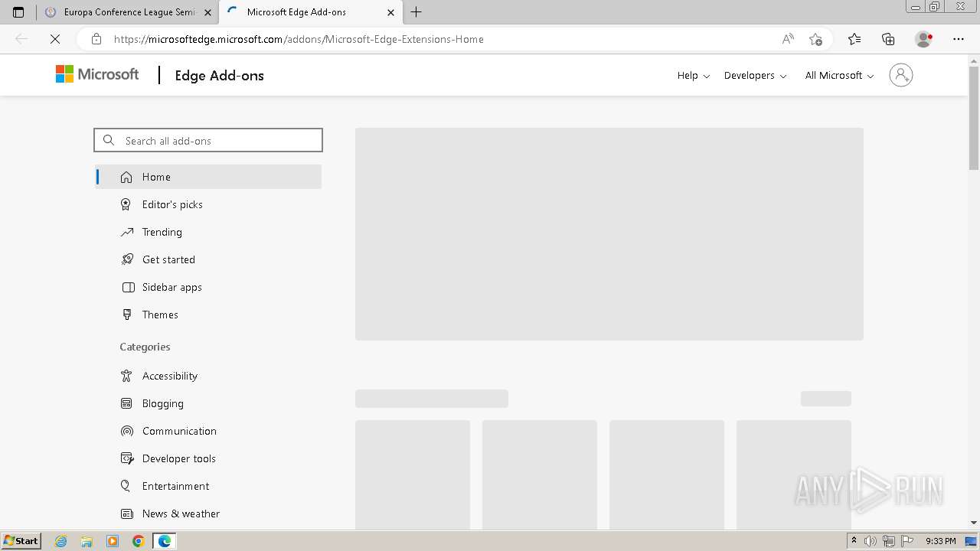Open the Favorites list button
The image size is (980, 551).
[854, 39]
